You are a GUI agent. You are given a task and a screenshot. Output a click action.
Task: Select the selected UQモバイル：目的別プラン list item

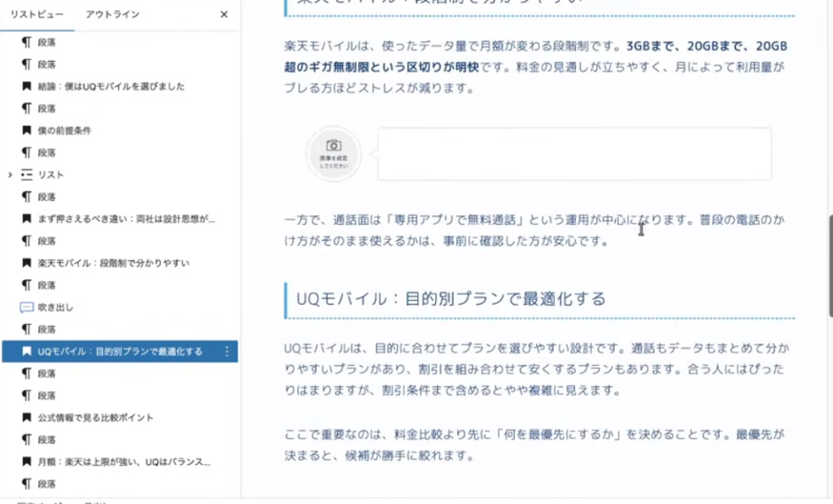point(120,352)
